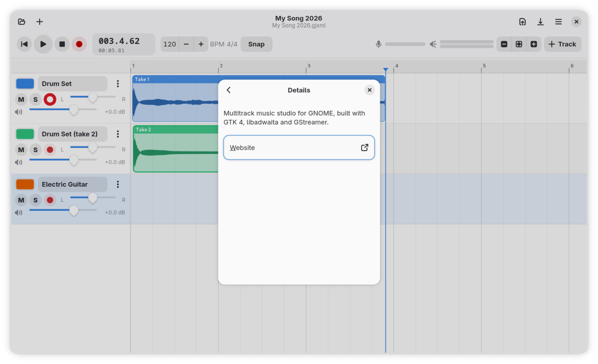
Task: Click Drum Set pan slider
Action: 93,97
